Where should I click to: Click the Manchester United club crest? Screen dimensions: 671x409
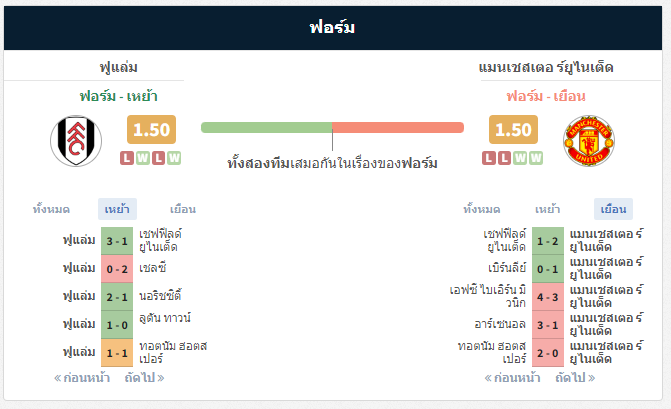pos(589,141)
